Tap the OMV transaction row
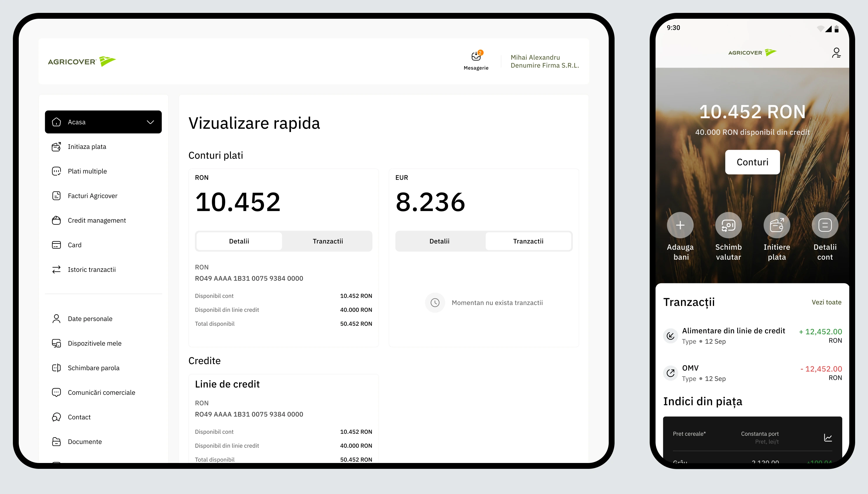 tap(752, 373)
